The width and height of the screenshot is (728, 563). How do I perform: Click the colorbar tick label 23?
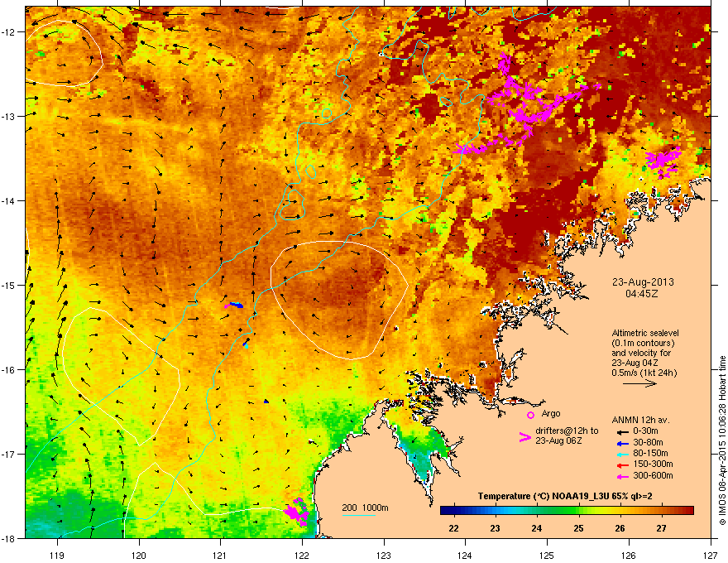pos(496,528)
